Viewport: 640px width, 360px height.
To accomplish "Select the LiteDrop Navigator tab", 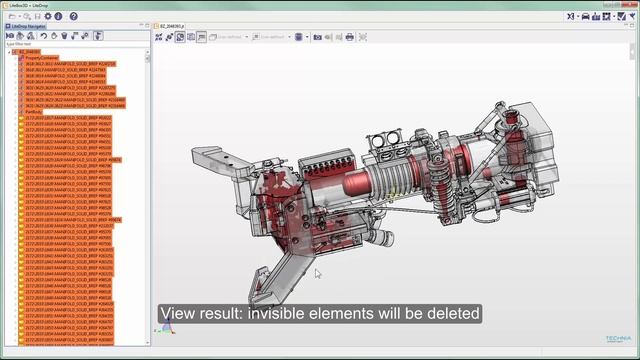I will (x=26, y=26).
